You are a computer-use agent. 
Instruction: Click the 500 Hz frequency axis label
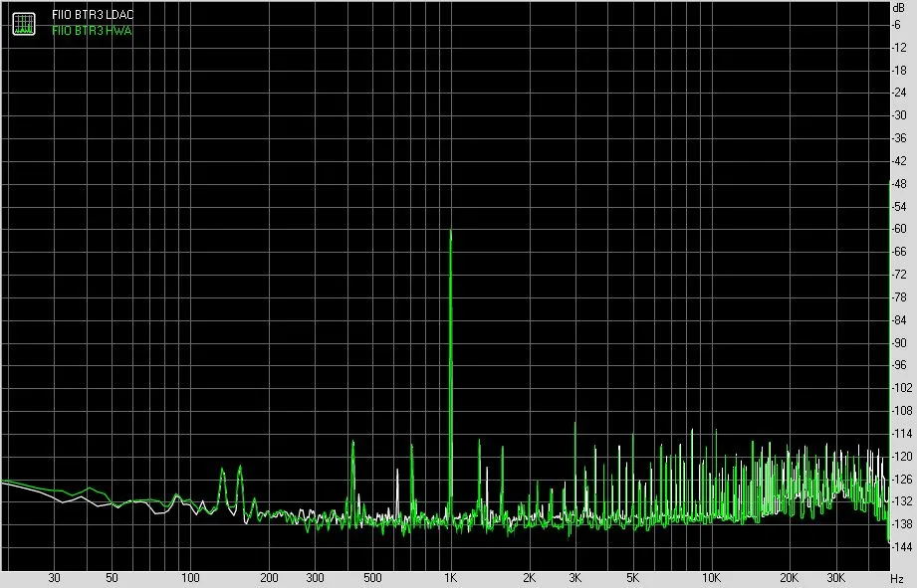(x=372, y=578)
